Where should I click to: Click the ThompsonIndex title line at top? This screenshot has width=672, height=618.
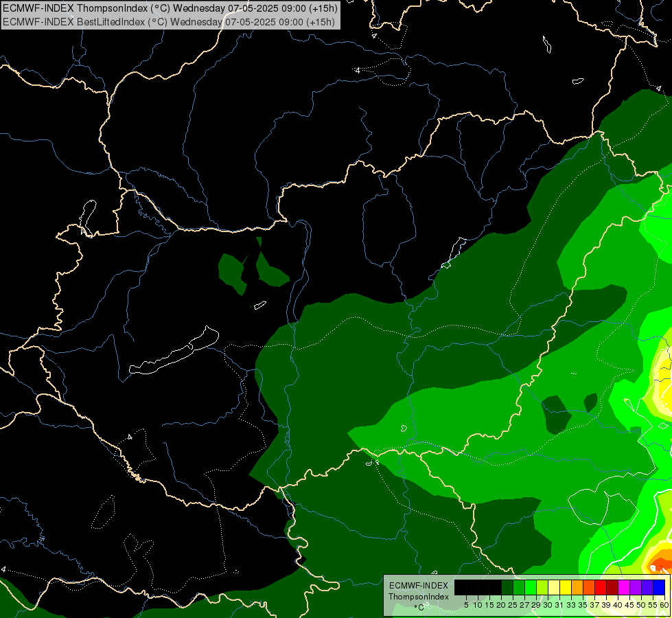[170, 8]
